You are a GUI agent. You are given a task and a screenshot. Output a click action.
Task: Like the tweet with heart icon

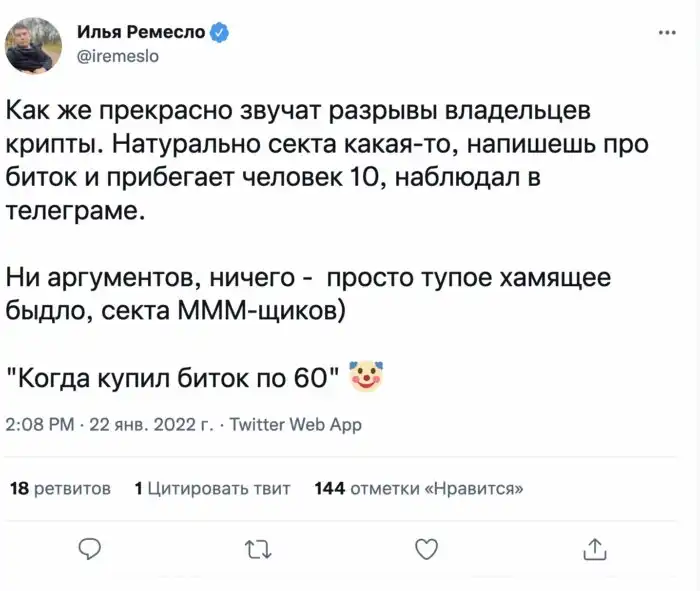click(x=426, y=548)
